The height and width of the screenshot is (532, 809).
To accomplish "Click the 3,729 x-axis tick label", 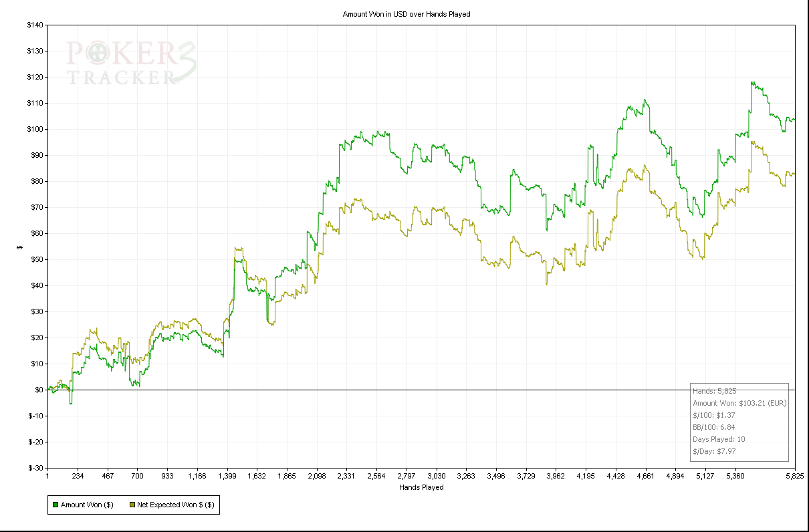I will (526, 477).
